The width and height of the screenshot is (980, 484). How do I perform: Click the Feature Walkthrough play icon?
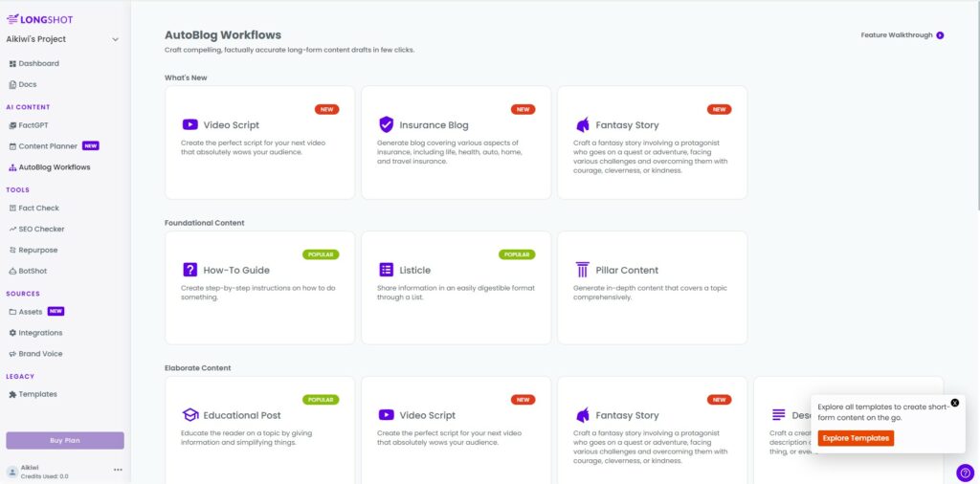point(940,35)
